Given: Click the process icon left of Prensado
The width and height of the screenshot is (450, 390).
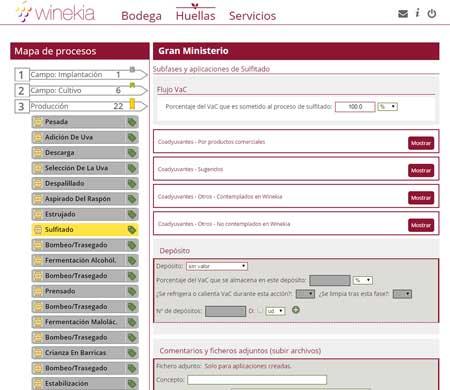Looking at the screenshot, I should pyautogui.click(x=38, y=291).
